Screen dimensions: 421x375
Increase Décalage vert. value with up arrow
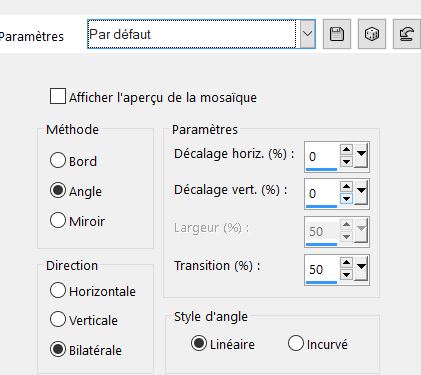[x=346, y=186]
